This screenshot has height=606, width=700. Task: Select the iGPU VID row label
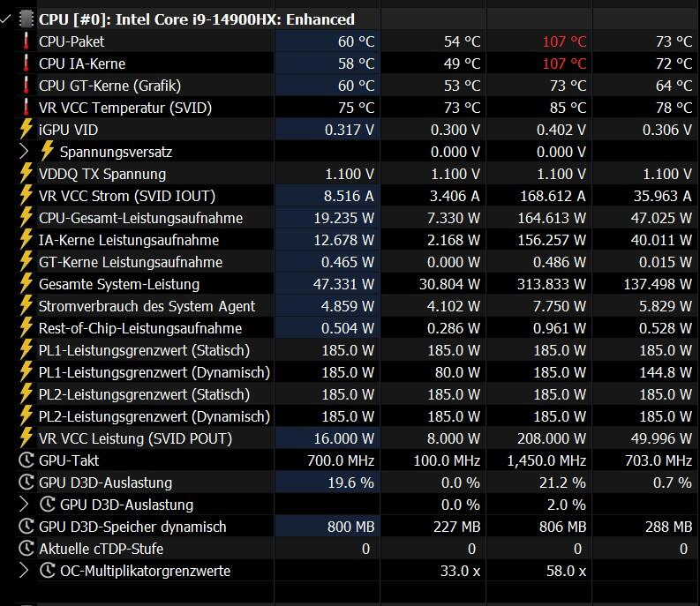[x=68, y=130]
